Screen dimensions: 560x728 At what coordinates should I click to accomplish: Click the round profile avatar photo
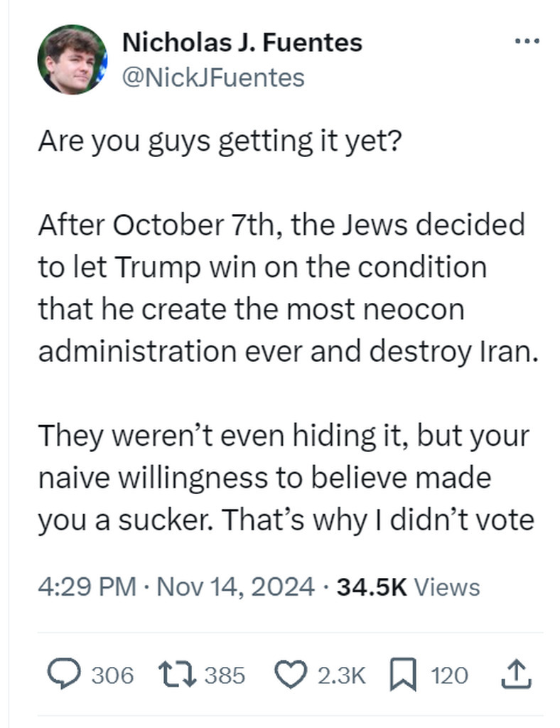tap(72, 60)
